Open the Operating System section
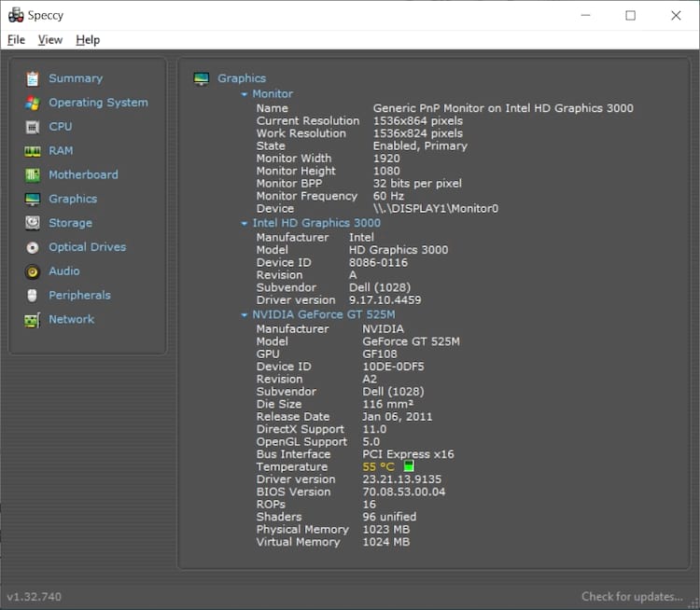 pyautogui.click(x=98, y=103)
